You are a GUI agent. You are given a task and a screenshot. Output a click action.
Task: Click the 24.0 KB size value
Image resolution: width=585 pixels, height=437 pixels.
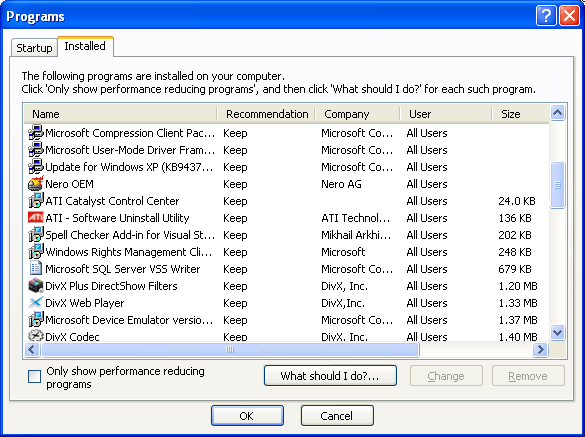point(517,201)
